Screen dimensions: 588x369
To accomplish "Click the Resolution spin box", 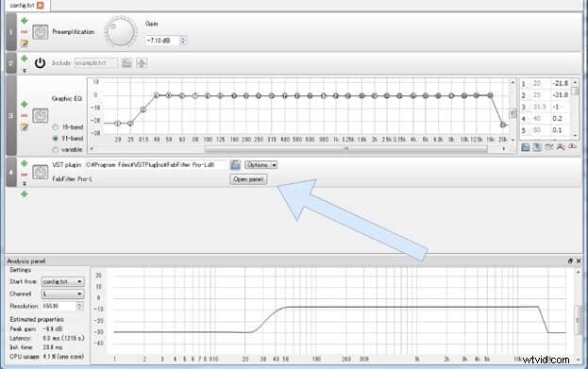I will point(62,306).
